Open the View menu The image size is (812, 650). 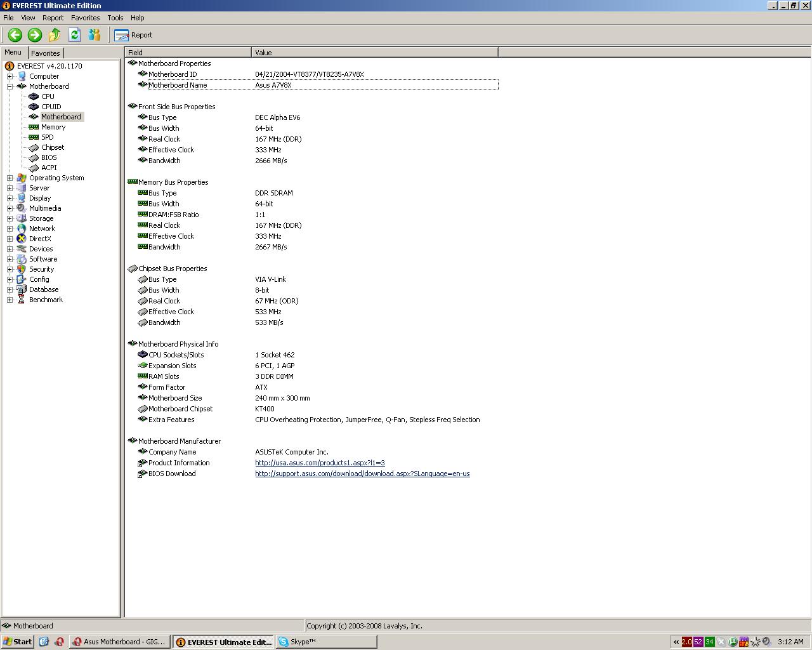28,18
